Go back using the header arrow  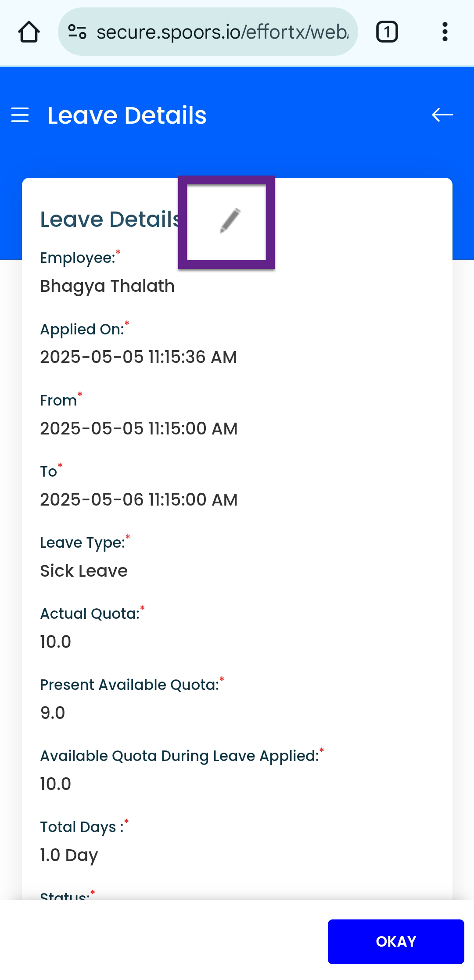coord(442,115)
